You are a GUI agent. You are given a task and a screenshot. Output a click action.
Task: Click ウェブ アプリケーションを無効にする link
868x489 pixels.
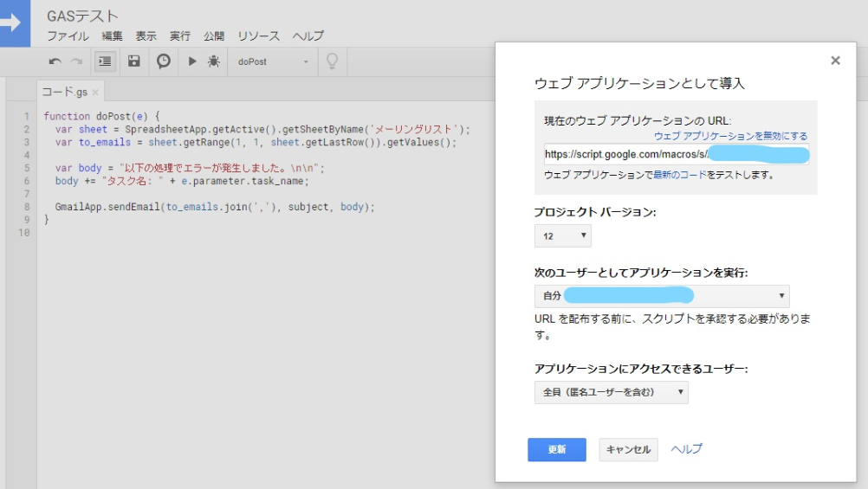731,136
